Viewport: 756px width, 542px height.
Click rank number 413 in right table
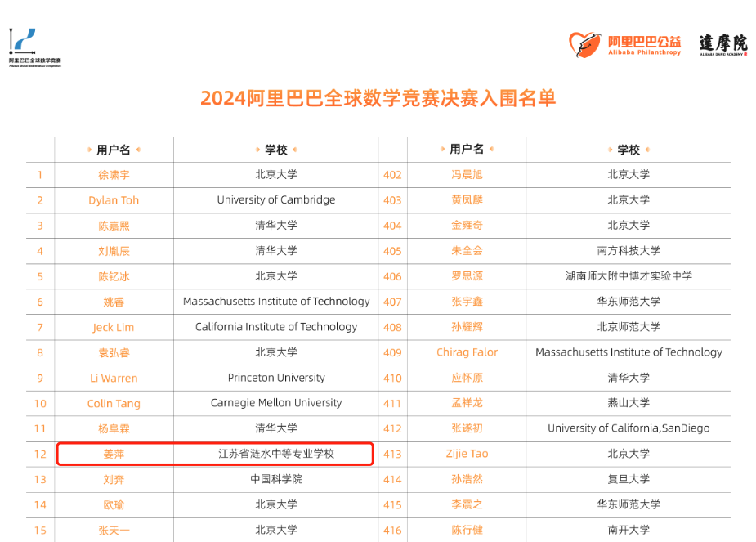[392, 455]
